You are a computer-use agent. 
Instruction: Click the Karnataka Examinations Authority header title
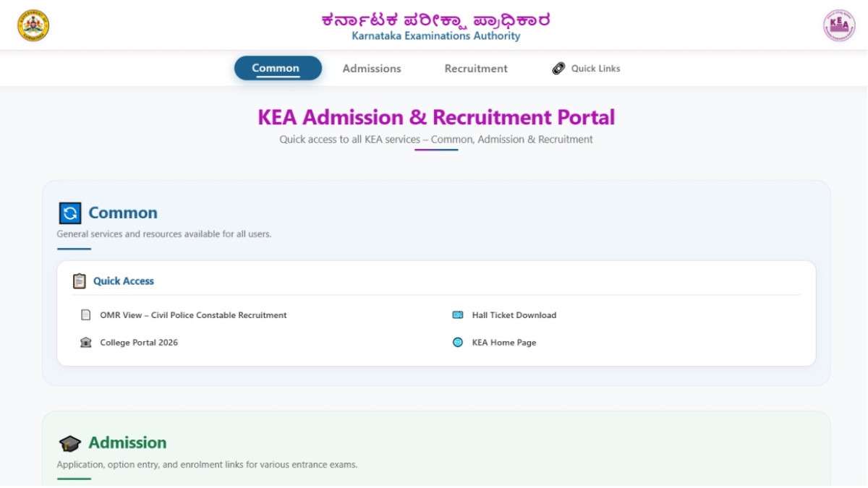click(436, 36)
